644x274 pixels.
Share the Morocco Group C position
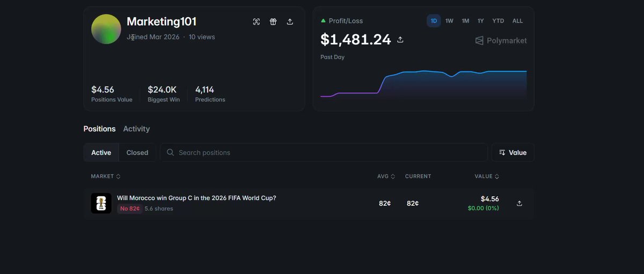[x=519, y=203]
